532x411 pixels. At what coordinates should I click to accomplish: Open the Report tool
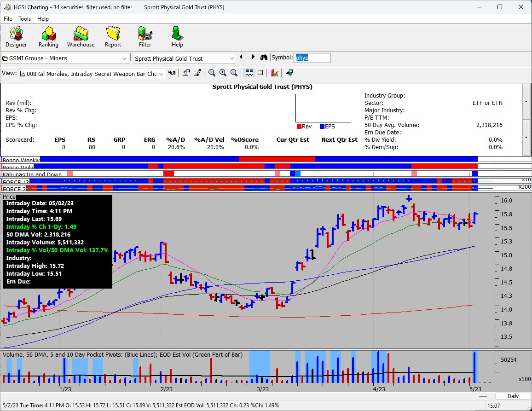click(x=113, y=37)
